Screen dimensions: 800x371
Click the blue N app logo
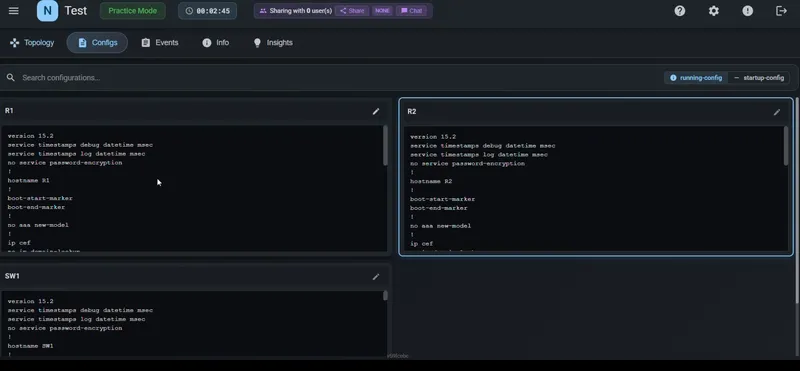click(47, 11)
